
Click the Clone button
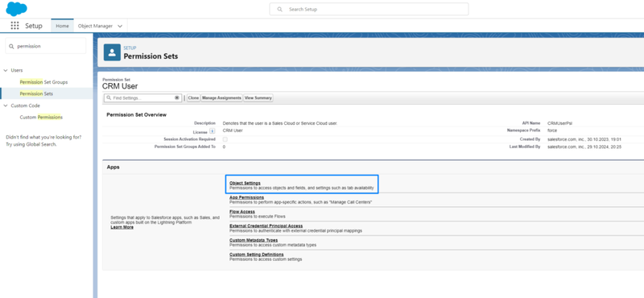click(x=193, y=97)
